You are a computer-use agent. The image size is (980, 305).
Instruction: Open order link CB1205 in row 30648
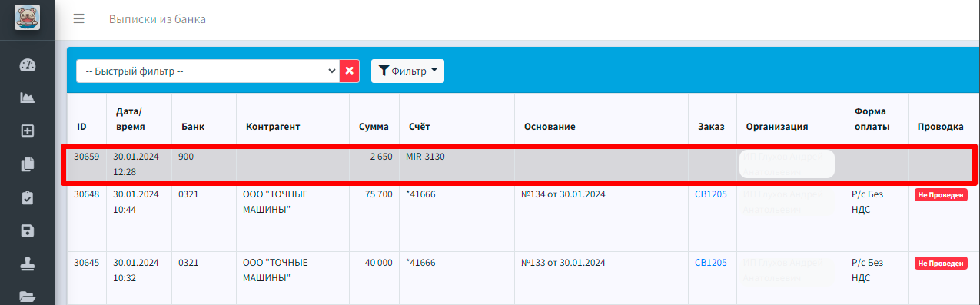pos(711,194)
